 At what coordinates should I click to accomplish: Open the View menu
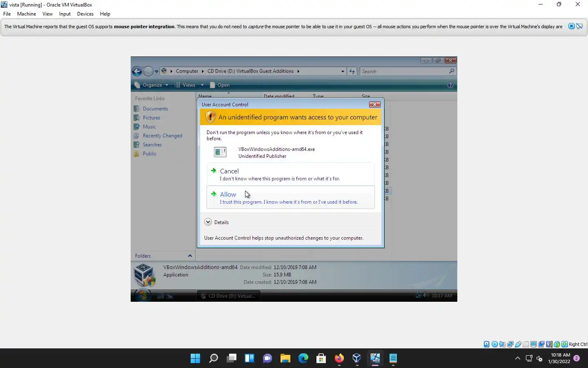pos(47,13)
